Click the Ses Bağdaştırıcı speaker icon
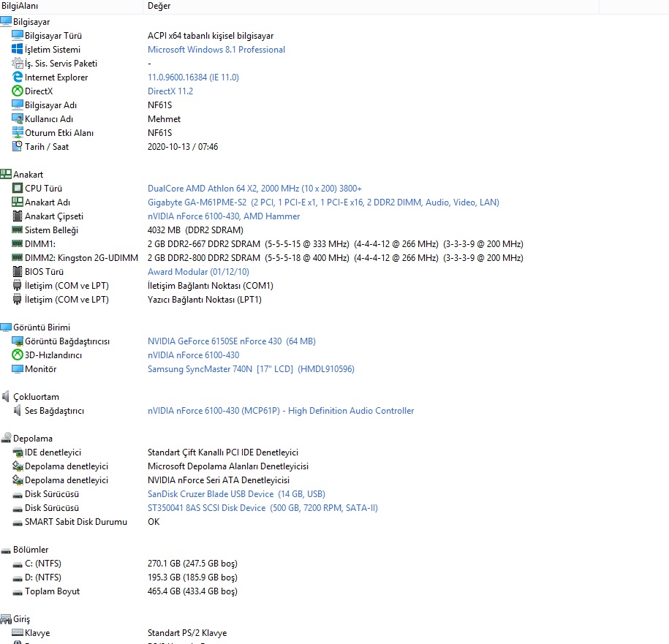Viewport: 669px width, 644px height. pyautogui.click(x=18, y=411)
